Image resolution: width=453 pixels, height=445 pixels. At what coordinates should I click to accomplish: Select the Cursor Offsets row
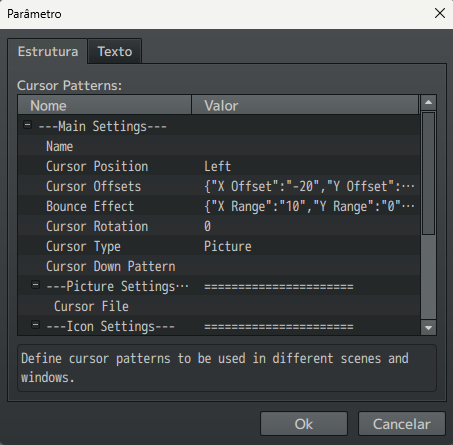[x=219, y=186]
